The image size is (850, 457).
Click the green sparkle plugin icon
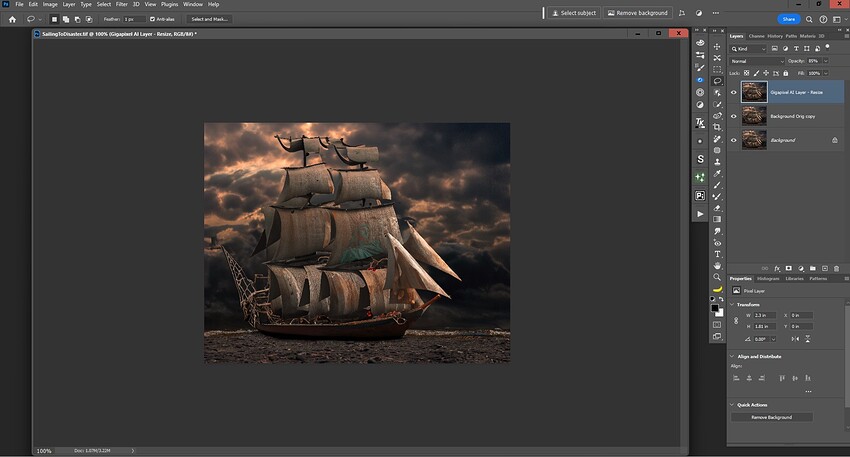pos(700,177)
